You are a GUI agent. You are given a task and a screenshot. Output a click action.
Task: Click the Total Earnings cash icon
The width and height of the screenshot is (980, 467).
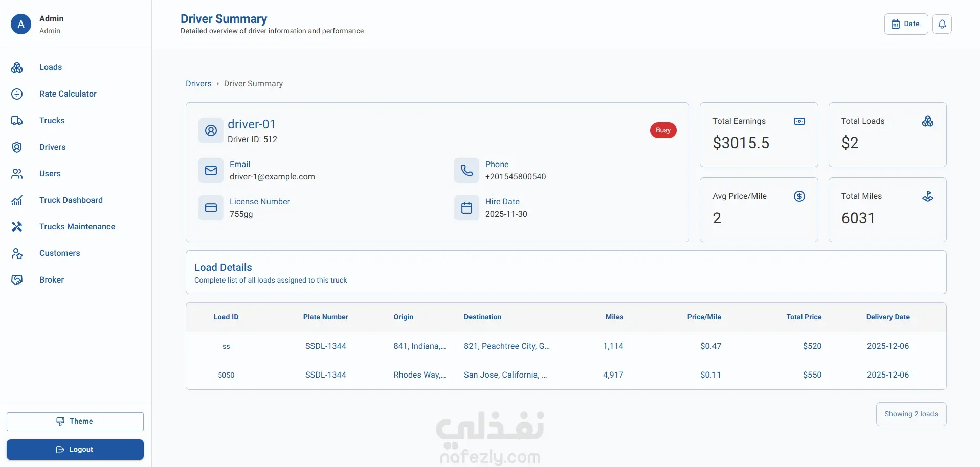click(799, 121)
